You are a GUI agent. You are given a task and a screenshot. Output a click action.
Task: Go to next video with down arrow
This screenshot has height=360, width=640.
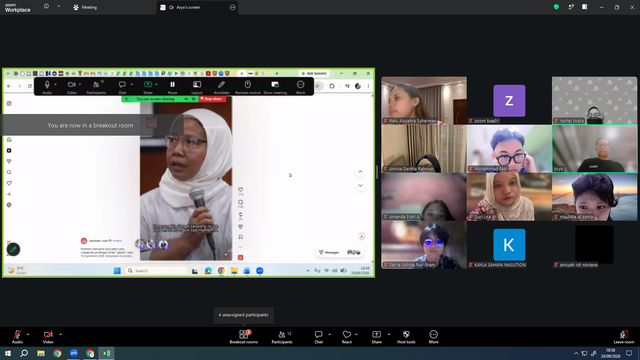tap(360, 185)
